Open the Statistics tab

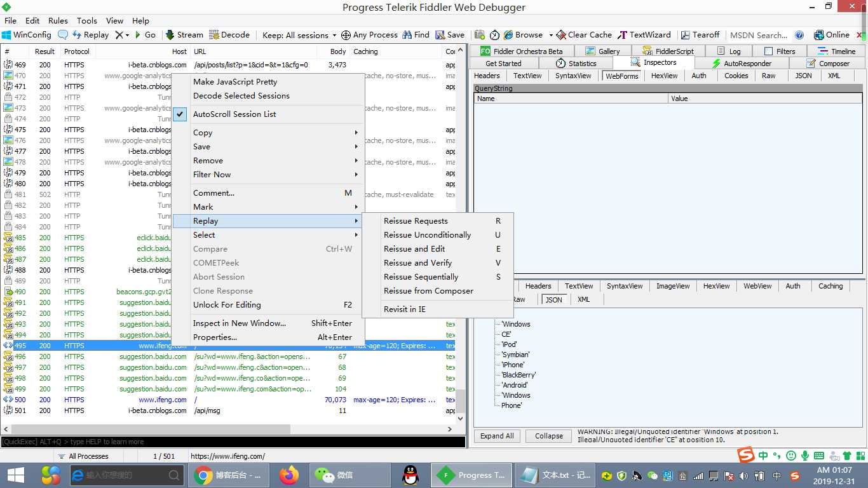(x=576, y=64)
